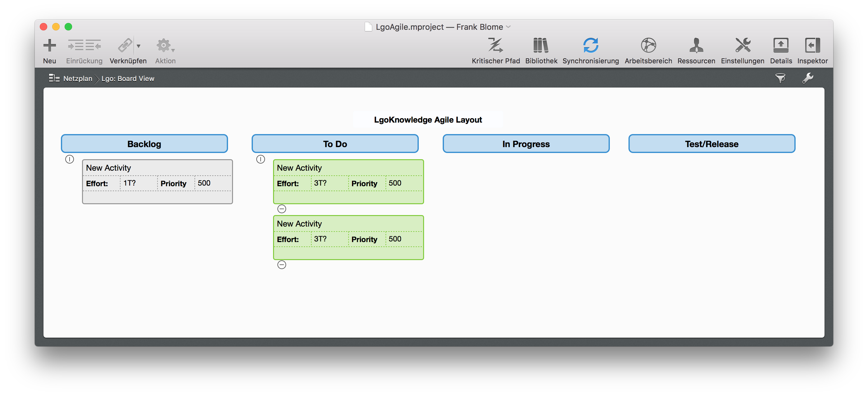Open view settings via wrench icon
Screen dimensions: 868x396
click(x=808, y=78)
